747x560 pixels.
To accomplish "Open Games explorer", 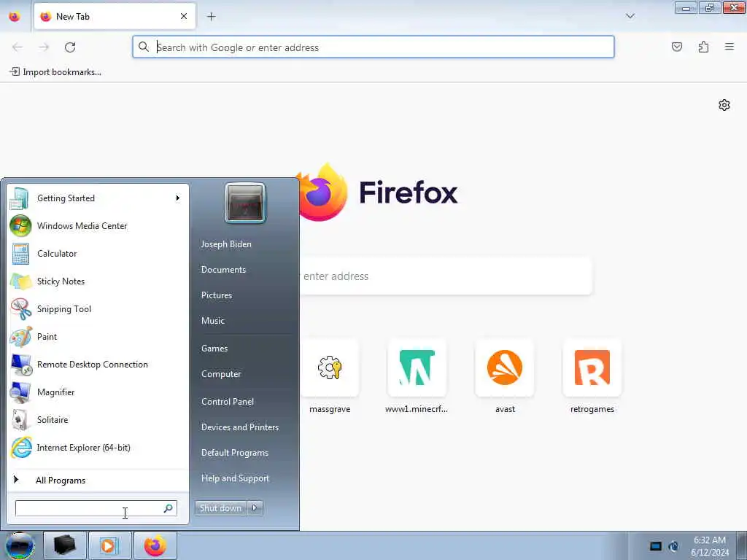I will click(214, 349).
